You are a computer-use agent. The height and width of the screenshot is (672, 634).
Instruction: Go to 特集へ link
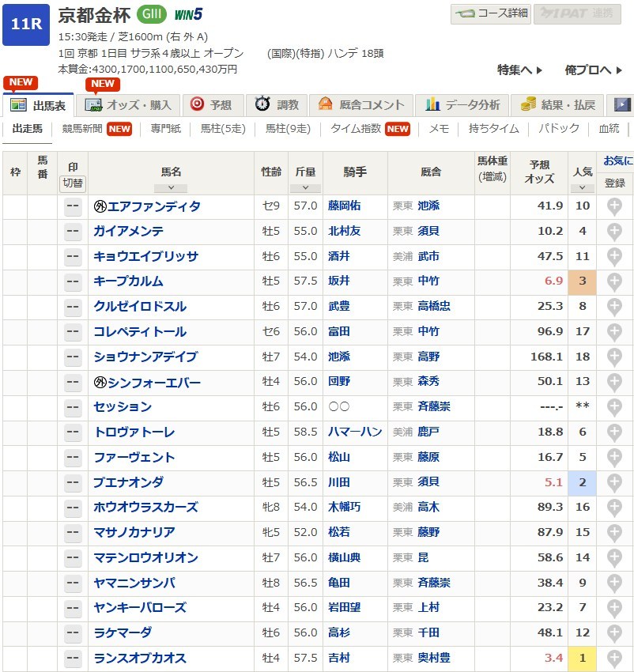[519, 70]
